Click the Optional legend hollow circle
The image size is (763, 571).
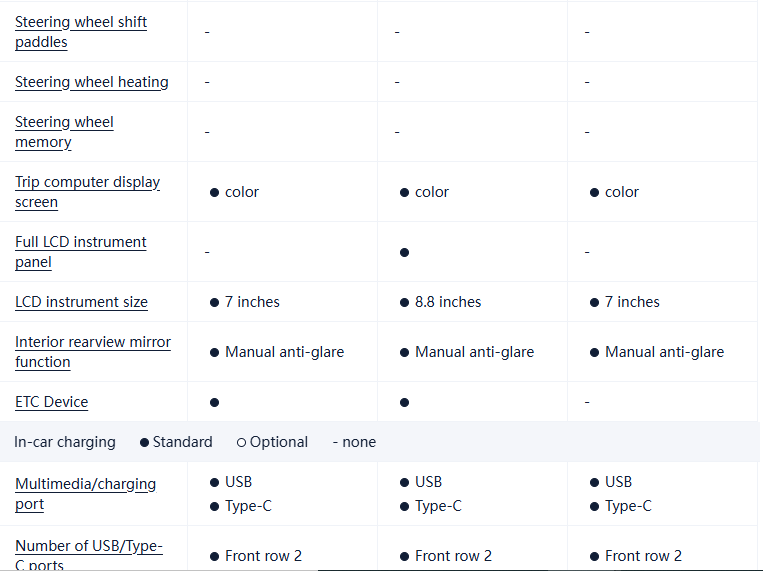click(241, 442)
